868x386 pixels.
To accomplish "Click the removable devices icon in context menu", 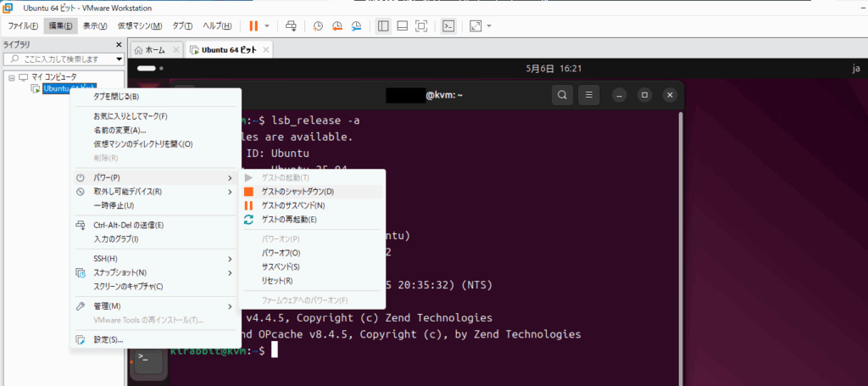I will point(81,192).
